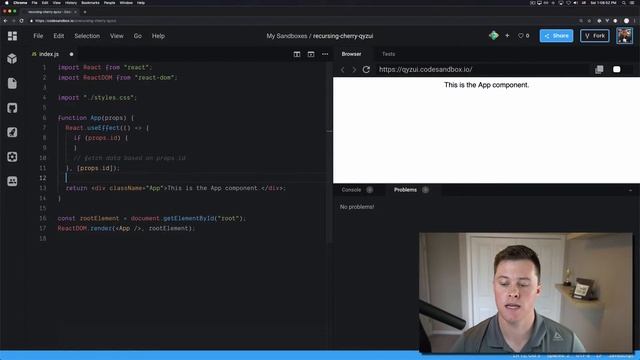Click the unsaved dot on index.js tab
Screen dimensions: 640x360
coord(71,54)
